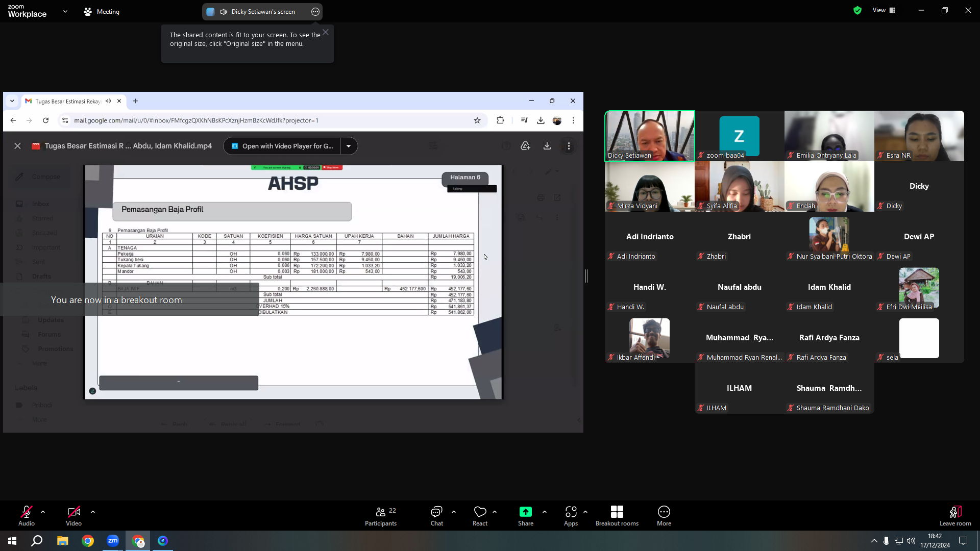Click Open with Video Player button
The height and width of the screenshot is (551, 980).
(282, 146)
